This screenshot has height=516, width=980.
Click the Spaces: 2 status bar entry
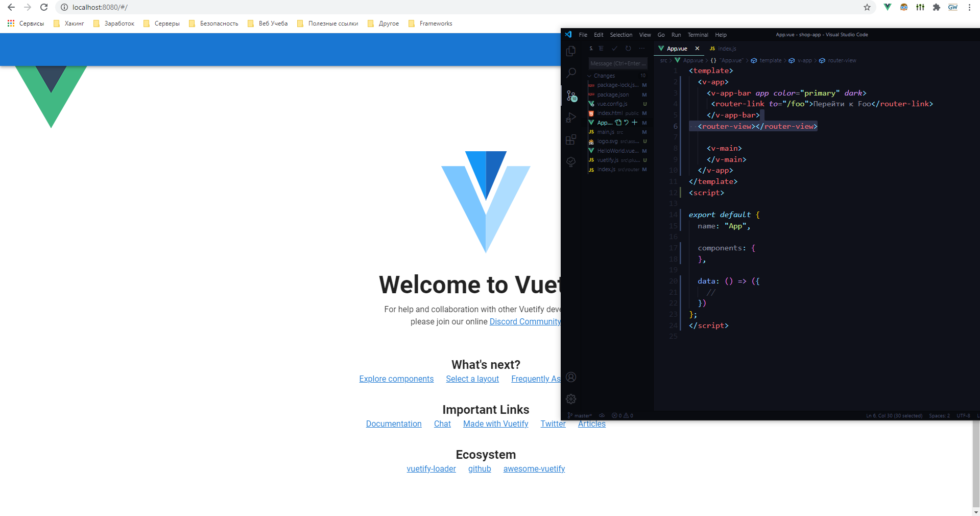coord(939,416)
